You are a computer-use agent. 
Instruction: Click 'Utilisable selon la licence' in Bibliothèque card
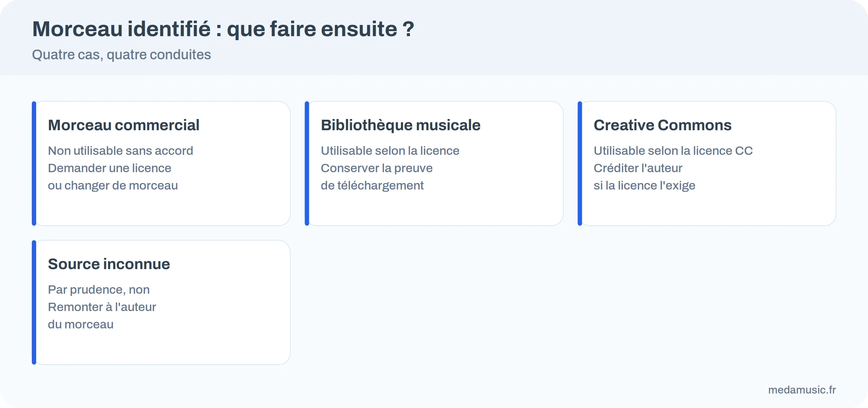point(390,150)
